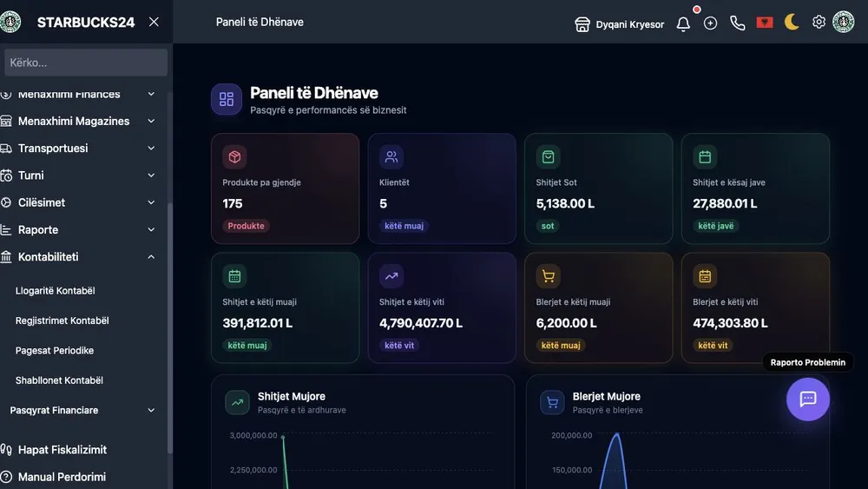Click the Dyqani Kryesor store icon
Viewport: 868px width, 489px height.
tap(582, 24)
